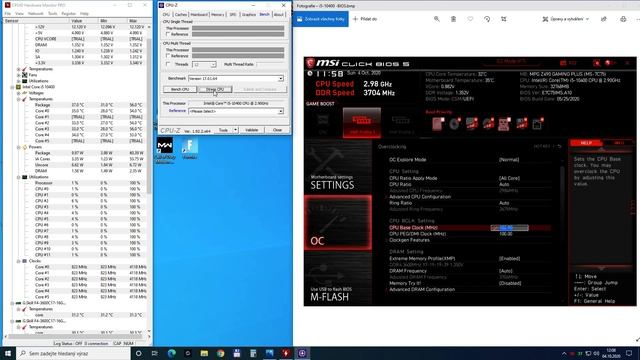
Task: Open the Windows Start menu
Action: pos(8,353)
